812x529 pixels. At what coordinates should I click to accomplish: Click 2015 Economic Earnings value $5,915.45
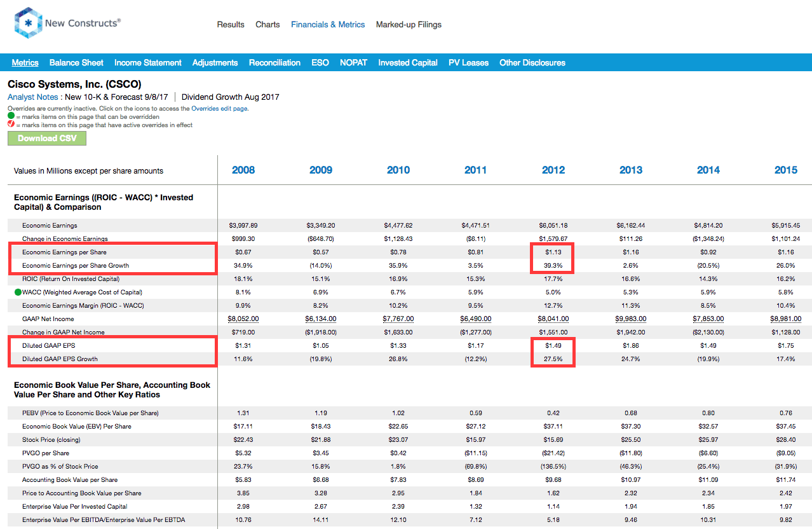coord(786,226)
